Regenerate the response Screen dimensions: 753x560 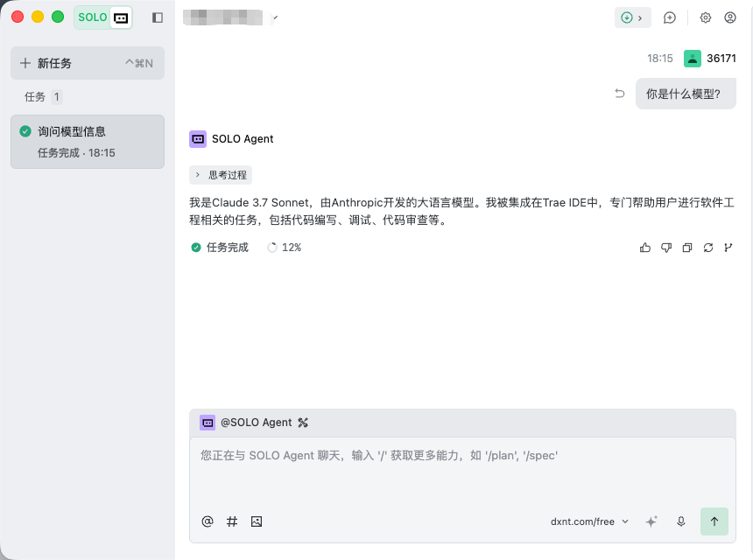[708, 248]
